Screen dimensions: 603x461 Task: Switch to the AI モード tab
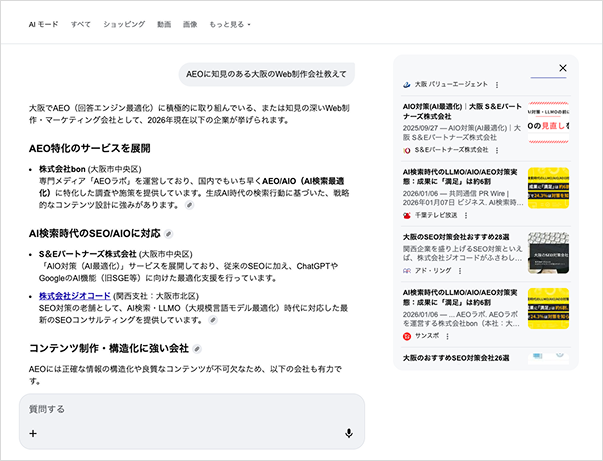pos(43,23)
